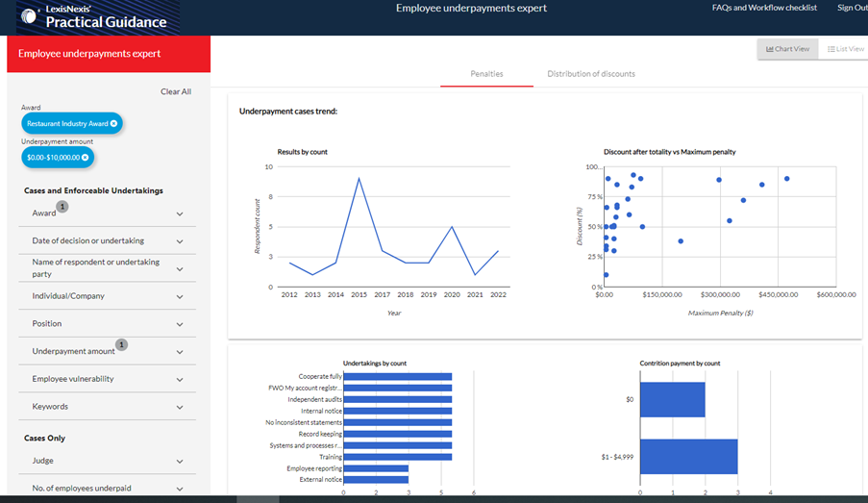Expand the Individual/Company filter
The height and width of the screenshot is (503, 868).
coord(180,297)
